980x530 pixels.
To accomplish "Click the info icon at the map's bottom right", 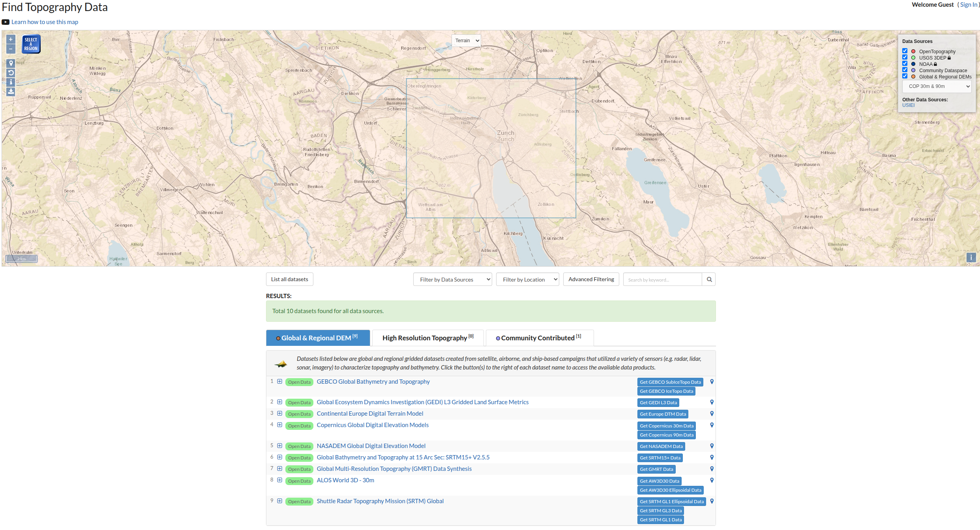I will tap(971, 258).
